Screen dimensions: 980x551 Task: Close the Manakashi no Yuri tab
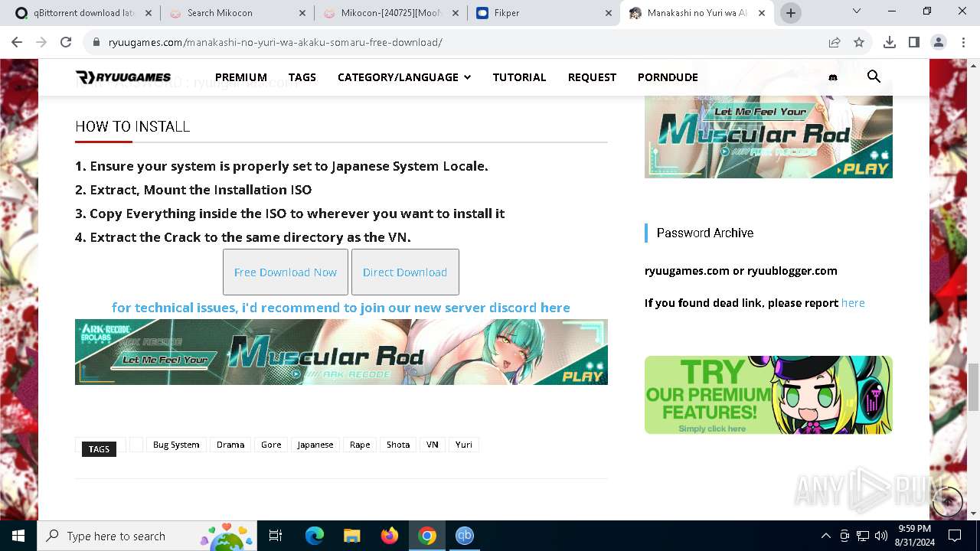coord(763,13)
